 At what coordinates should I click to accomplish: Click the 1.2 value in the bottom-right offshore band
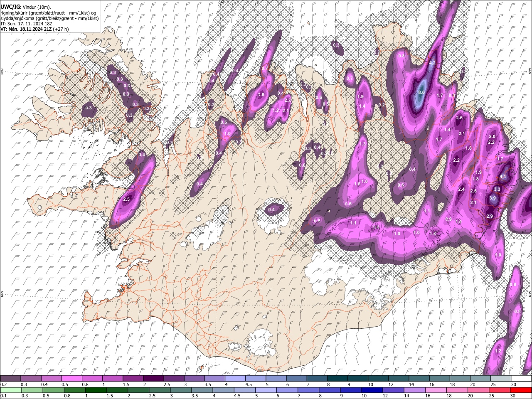pyautogui.click(x=499, y=351)
